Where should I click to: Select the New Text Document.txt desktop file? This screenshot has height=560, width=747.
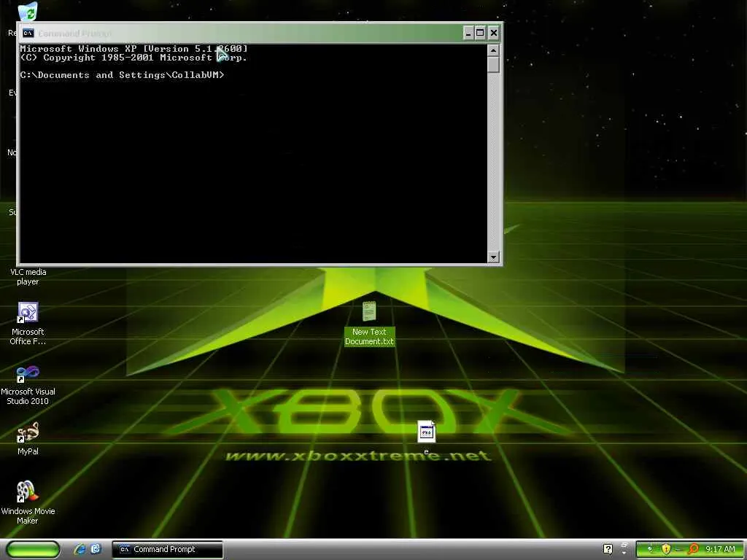coord(369,323)
